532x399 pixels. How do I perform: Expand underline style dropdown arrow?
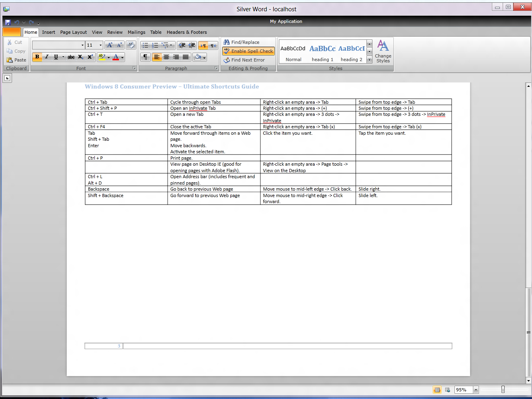(x=63, y=57)
